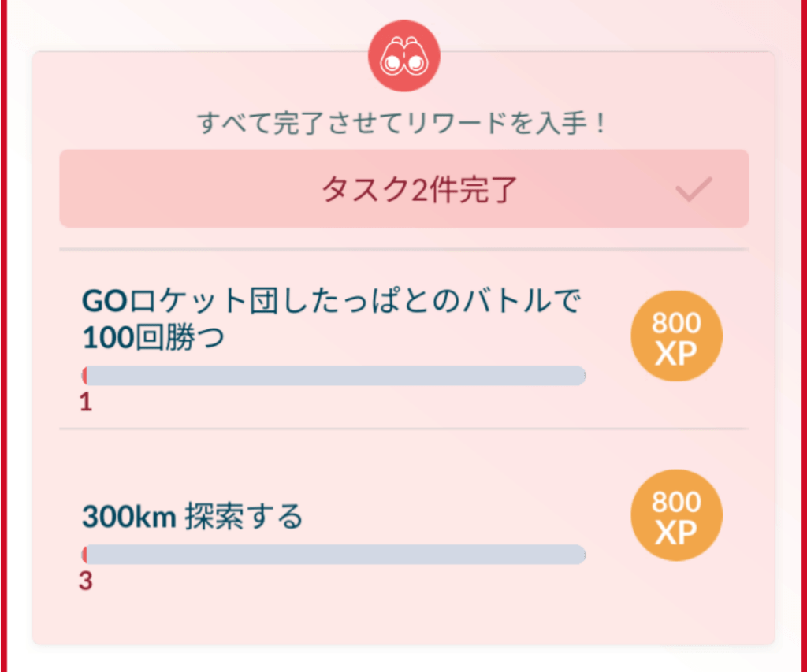
Task: Click the すべて完了させてリワードを入手！ header text
Action: (x=403, y=124)
